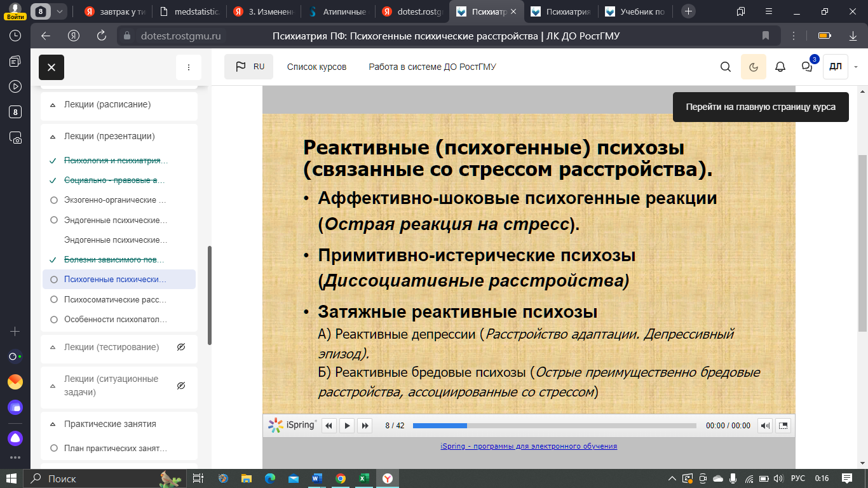This screenshot has height=488, width=868.
Task: Open Психология и психиатрия lecture
Action: (116, 161)
